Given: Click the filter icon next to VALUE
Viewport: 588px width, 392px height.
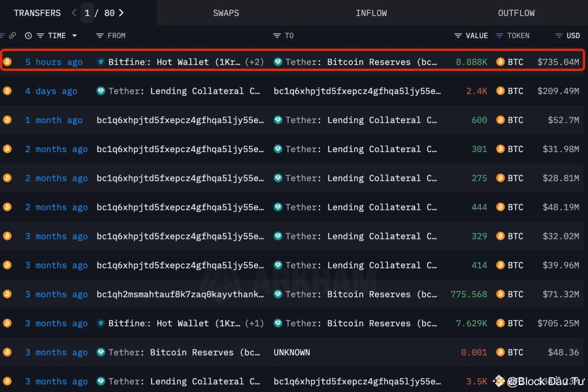Looking at the screenshot, I should (x=457, y=35).
